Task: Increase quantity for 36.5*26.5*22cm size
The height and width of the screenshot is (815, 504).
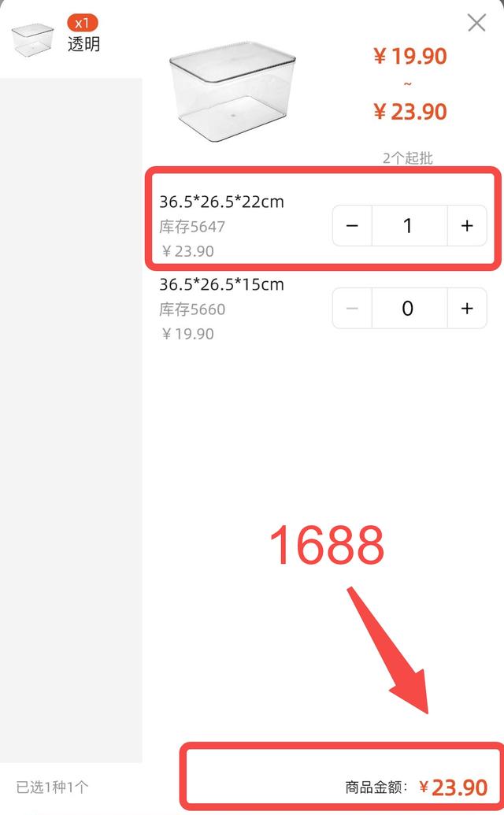Action: (x=467, y=225)
